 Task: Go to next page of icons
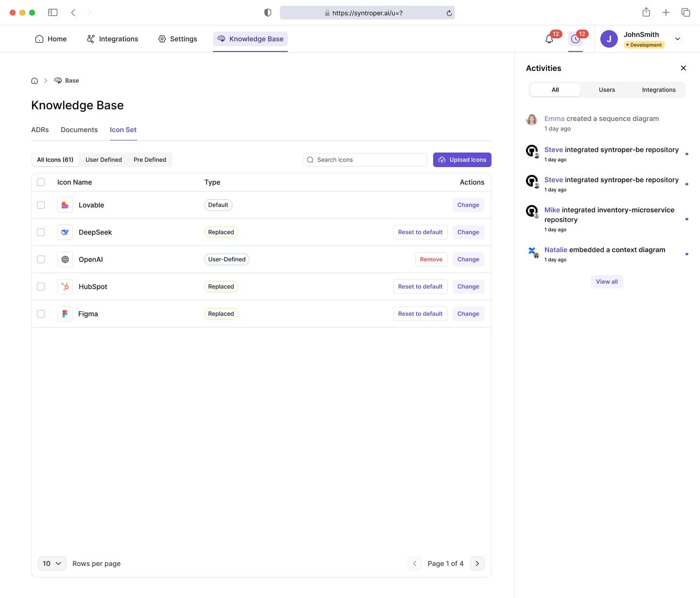477,564
